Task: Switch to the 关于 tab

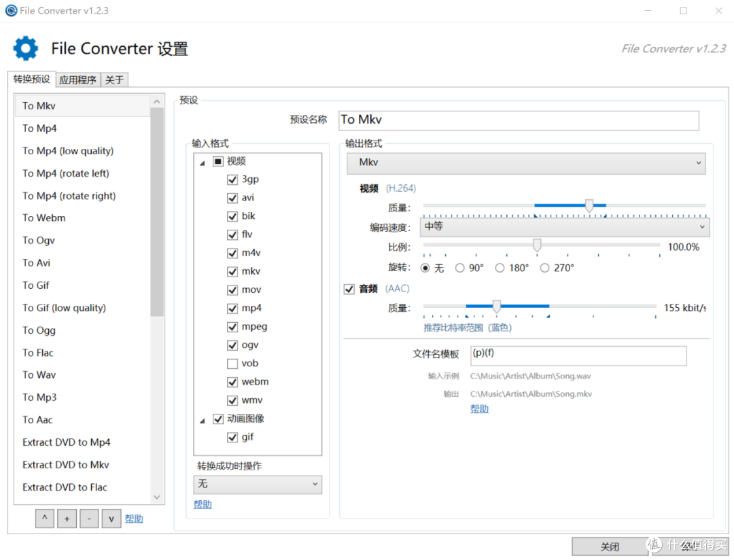Action: click(114, 80)
